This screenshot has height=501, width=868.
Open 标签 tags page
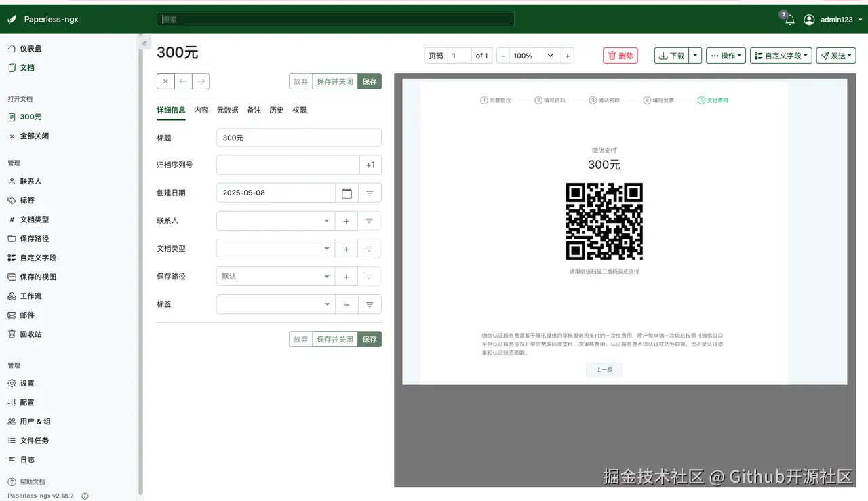21,201
